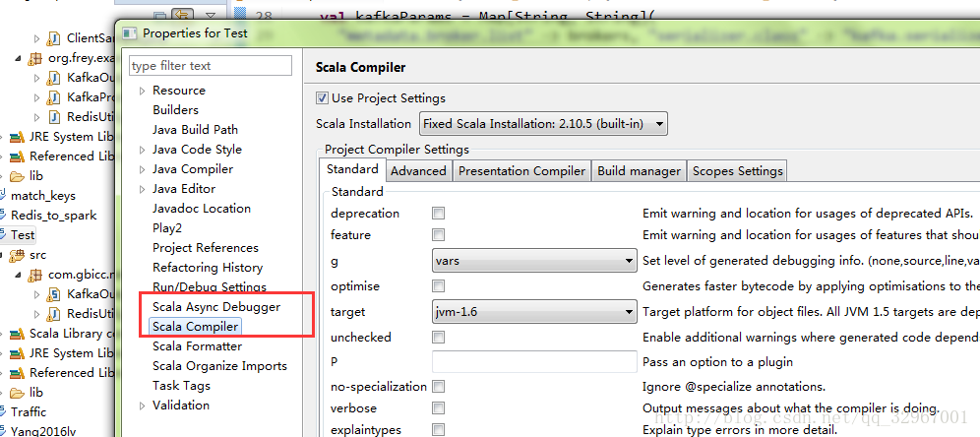Click the Properties for Test window icon
The image size is (980, 437).
pos(129,33)
